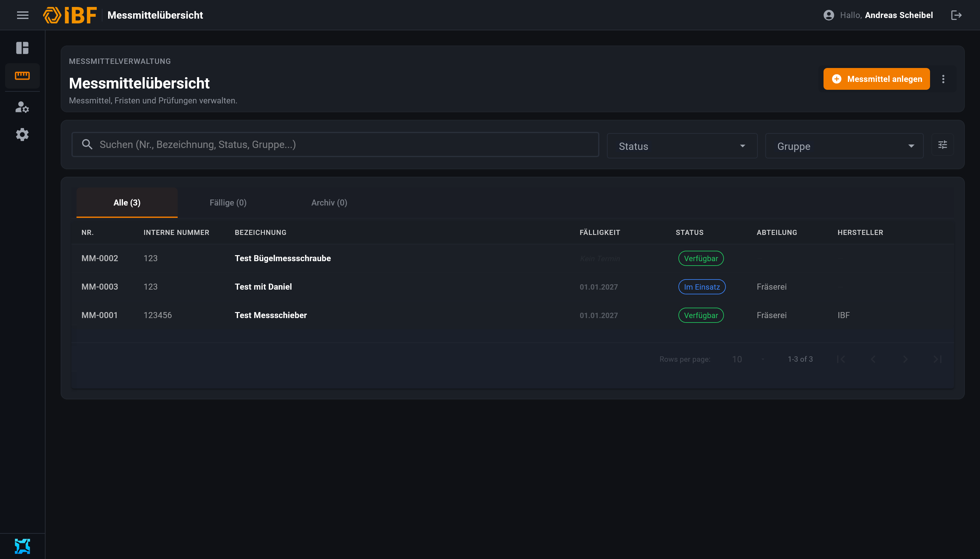Open the Status filter dropdown
980x559 pixels.
[x=682, y=146]
